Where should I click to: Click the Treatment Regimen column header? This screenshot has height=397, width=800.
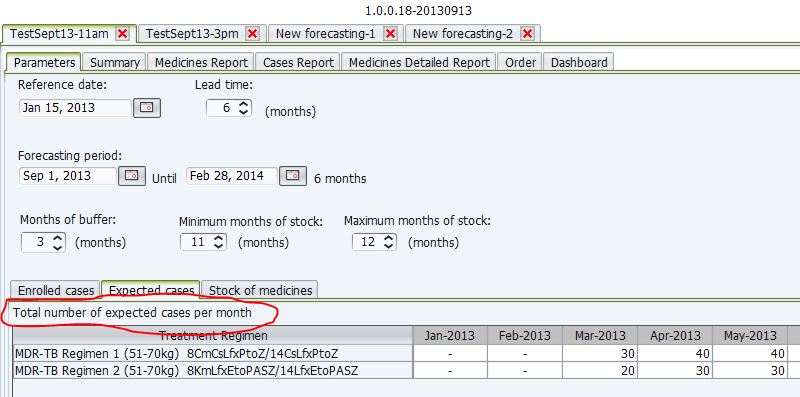tap(213, 336)
